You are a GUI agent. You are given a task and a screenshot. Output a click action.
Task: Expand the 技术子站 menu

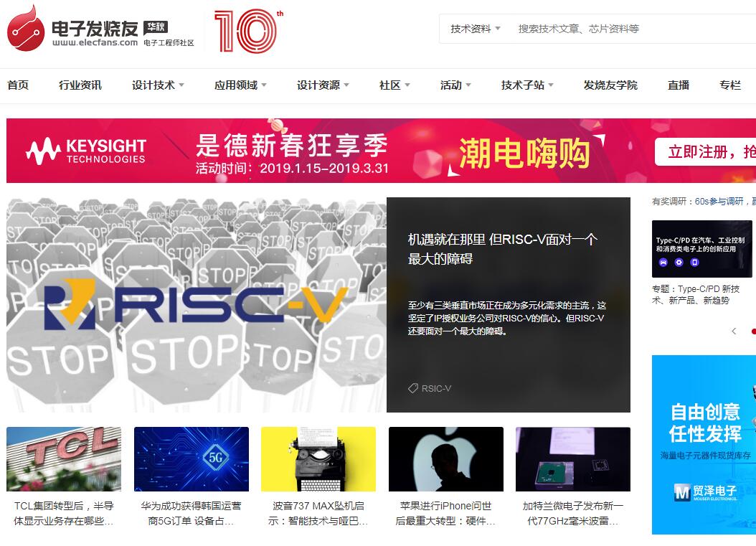pos(527,85)
